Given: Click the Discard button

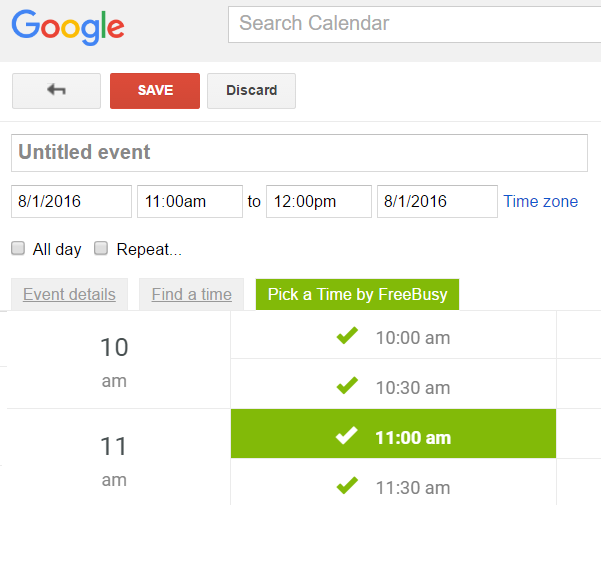Looking at the screenshot, I should (251, 90).
